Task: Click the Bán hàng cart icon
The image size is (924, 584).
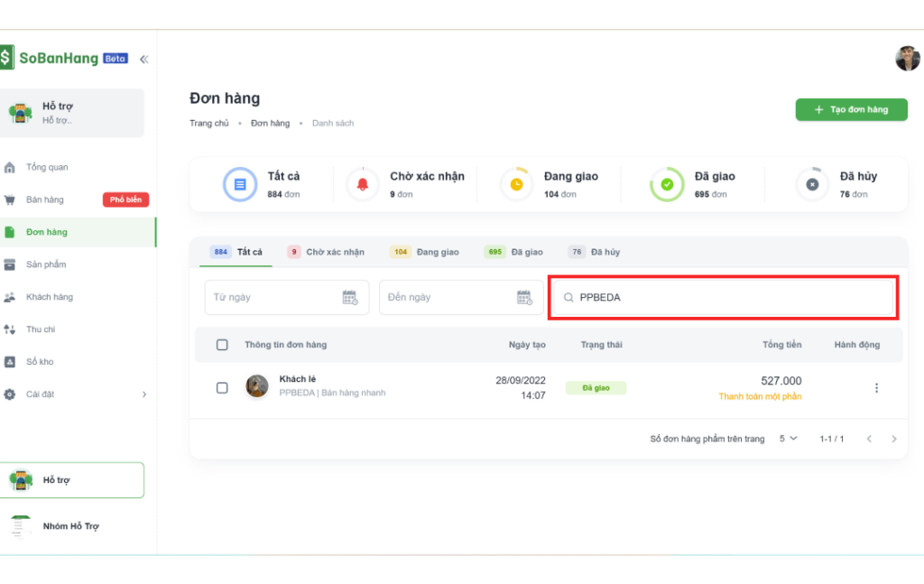Action: [x=10, y=199]
